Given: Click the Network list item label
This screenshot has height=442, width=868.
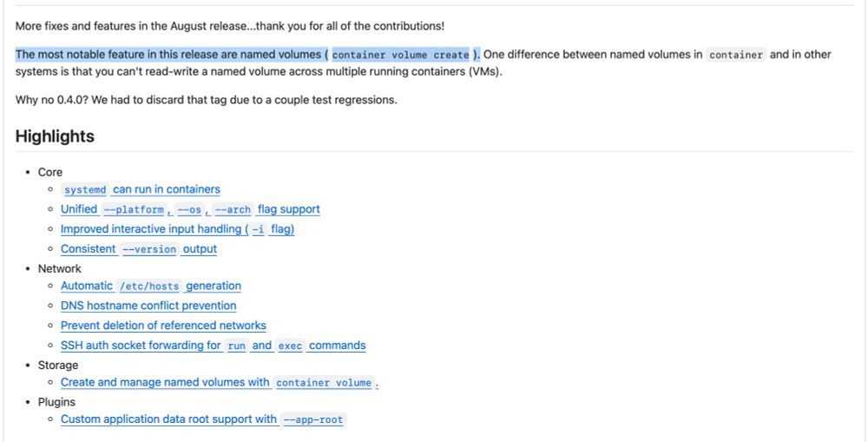Looking at the screenshot, I should click(59, 268).
